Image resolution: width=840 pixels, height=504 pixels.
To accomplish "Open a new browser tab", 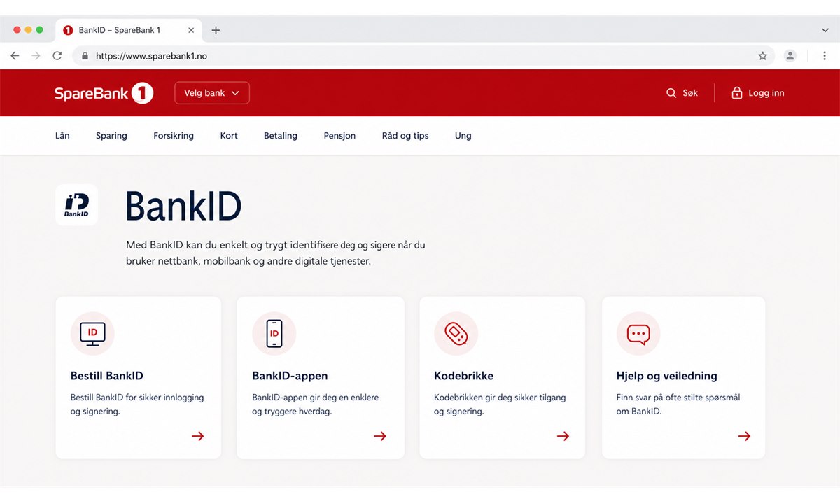I will [x=216, y=30].
